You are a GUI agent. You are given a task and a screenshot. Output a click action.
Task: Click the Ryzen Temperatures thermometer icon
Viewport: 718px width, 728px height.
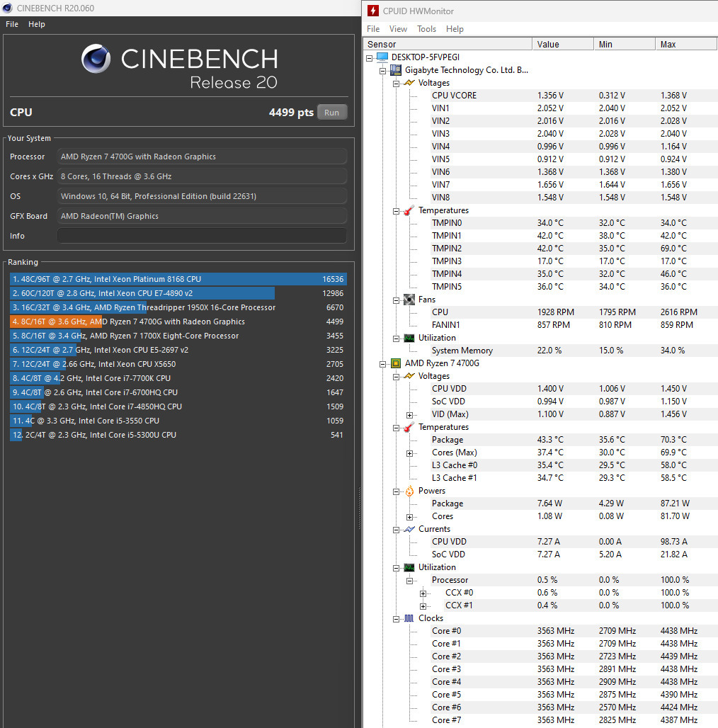409,427
